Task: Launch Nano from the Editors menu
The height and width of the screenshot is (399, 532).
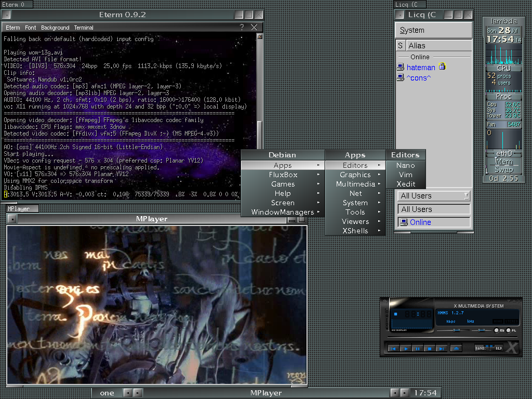Action: tap(405, 165)
